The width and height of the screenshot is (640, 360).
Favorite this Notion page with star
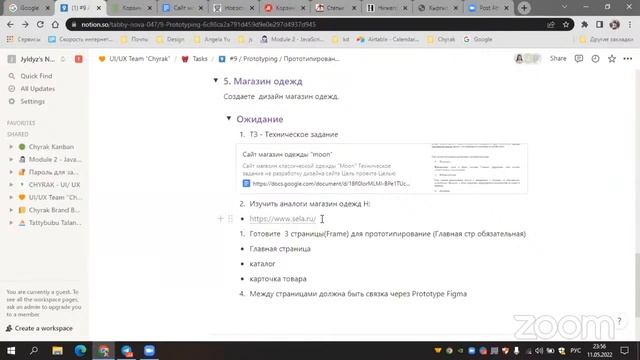point(612,59)
